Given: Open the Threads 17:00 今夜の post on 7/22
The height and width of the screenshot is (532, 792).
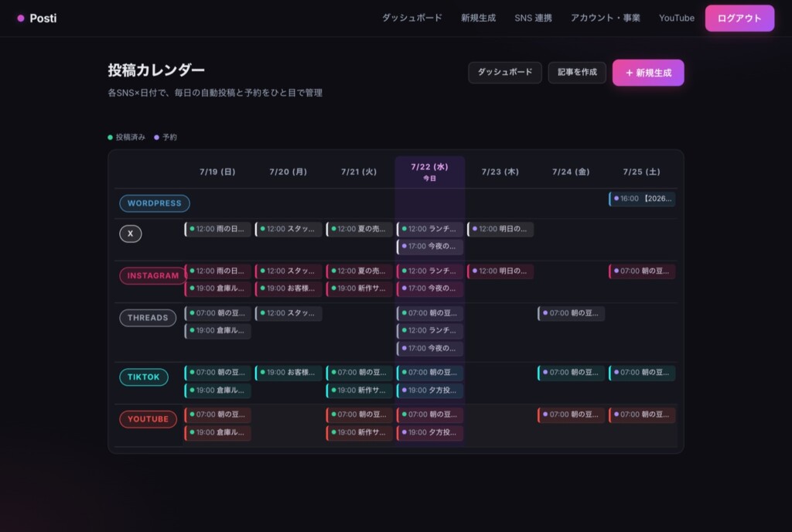Looking at the screenshot, I should point(430,348).
